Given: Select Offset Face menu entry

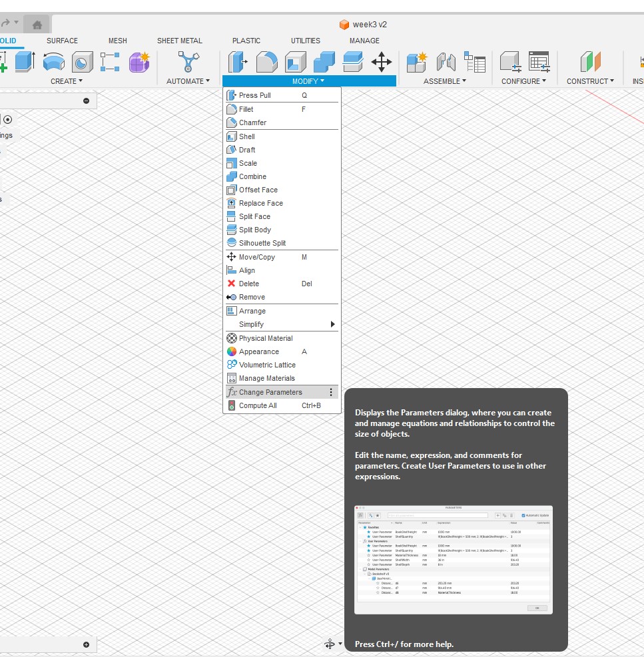Looking at the screenshot, I should pyautogui.click(x=282, y=190).
